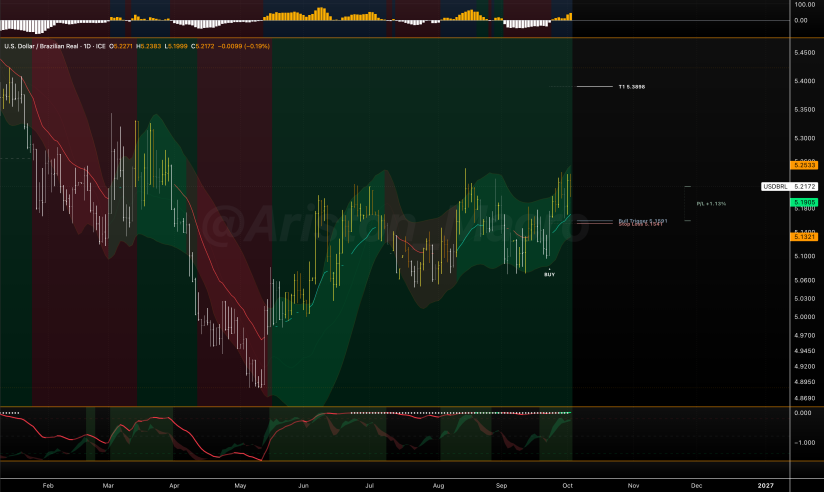The height and width of the screenshot is (492, 824).
Task: Click the 0.000 tick on the bottom oscillator scale
Action: pos(802,413)
